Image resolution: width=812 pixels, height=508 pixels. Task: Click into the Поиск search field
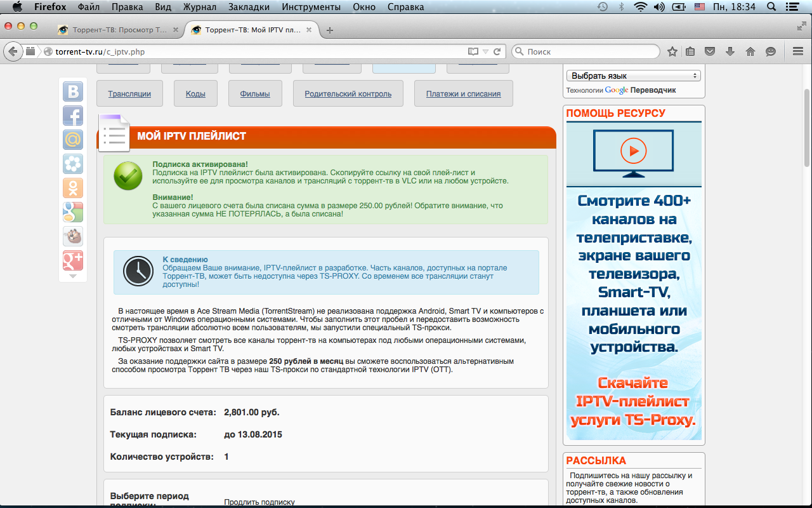pyautogui.click(x=586, y=51)
